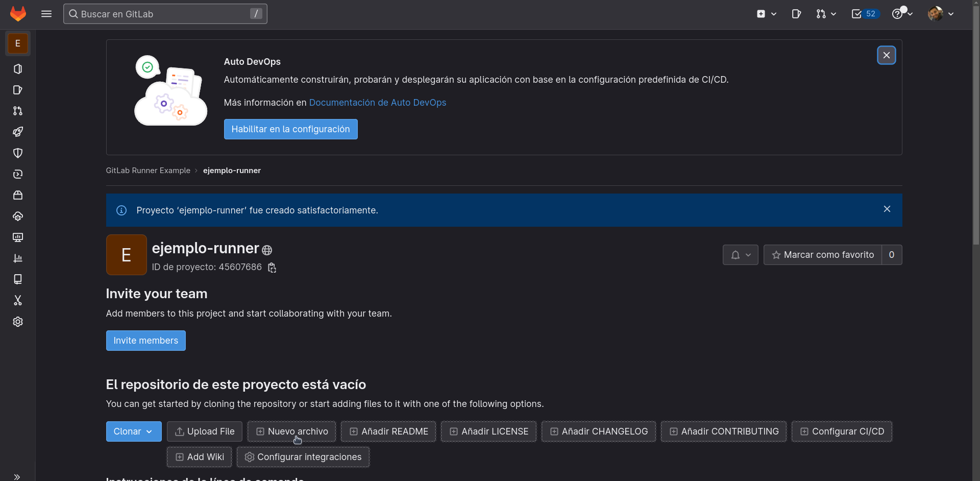Image resolution: width=980 pixels, height=481 pixels.
Task: Click Nuevo archivo button
Action: click(x=291, y=431)
